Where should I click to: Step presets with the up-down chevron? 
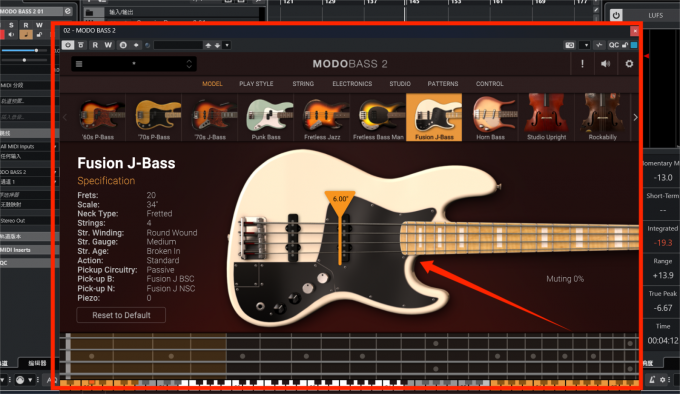tap(189, 64)
